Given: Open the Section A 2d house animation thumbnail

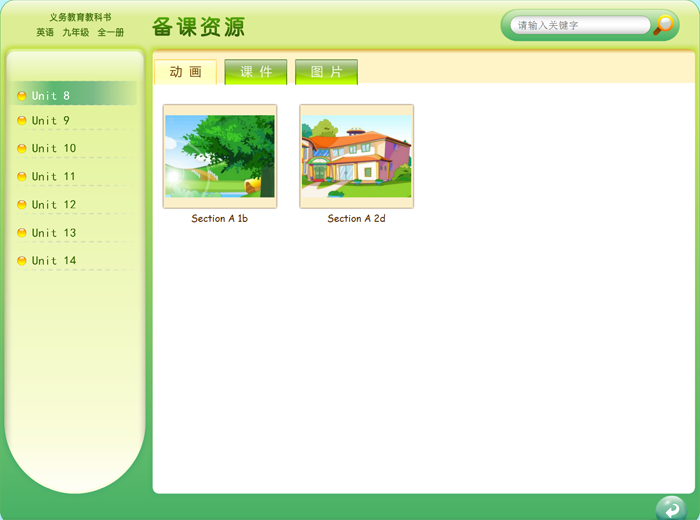Looking at the screenshot, I should pos(356,156).
